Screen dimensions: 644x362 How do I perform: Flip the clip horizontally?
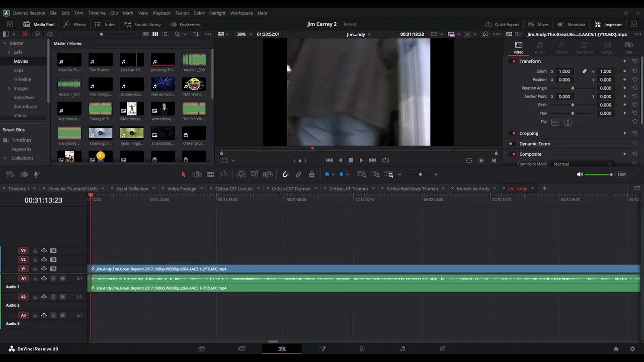click(555, 122)
